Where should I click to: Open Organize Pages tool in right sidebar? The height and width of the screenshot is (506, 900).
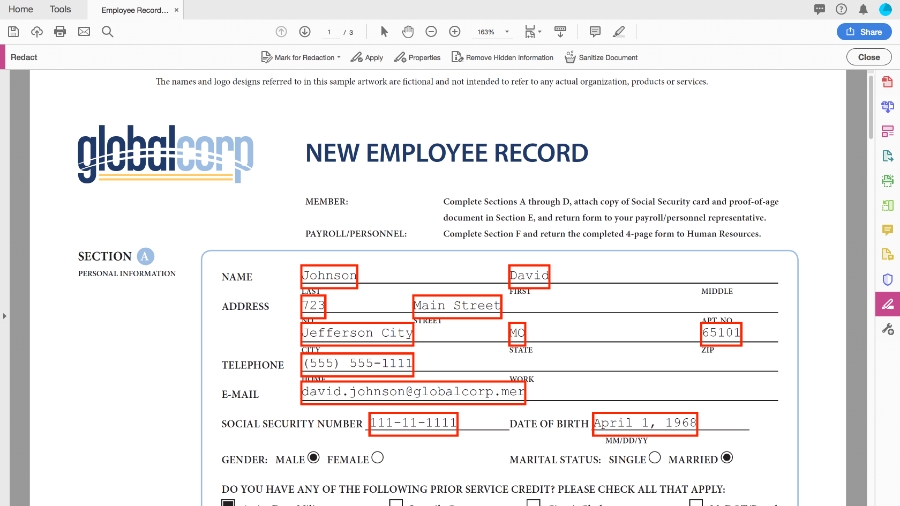887,131
